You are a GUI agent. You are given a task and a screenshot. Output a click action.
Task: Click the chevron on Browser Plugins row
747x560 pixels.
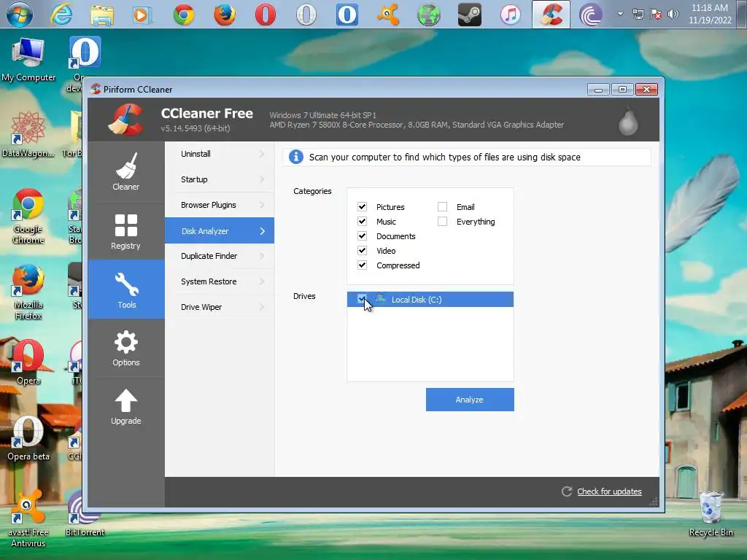coord(262,205)
